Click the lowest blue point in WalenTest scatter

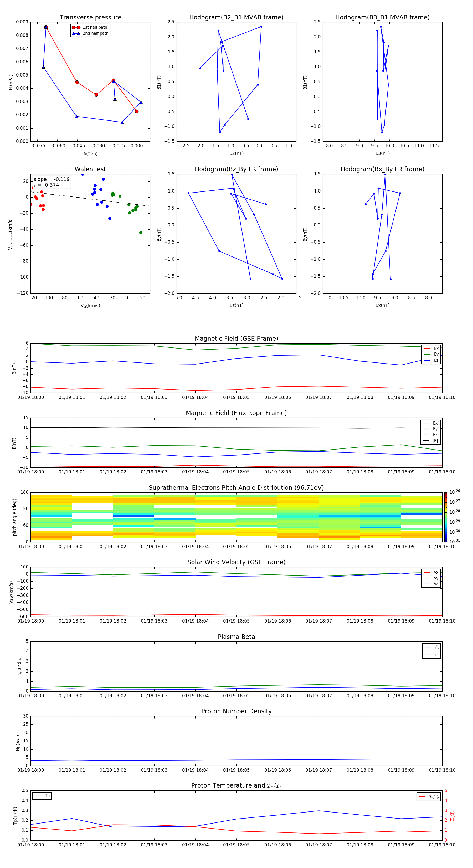(110, 218)
